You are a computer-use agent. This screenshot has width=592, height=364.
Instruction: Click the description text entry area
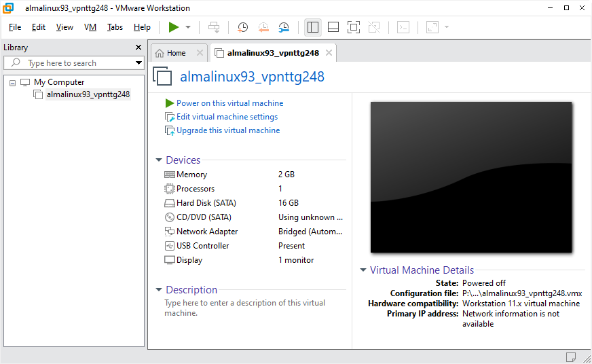coord(244,308)
